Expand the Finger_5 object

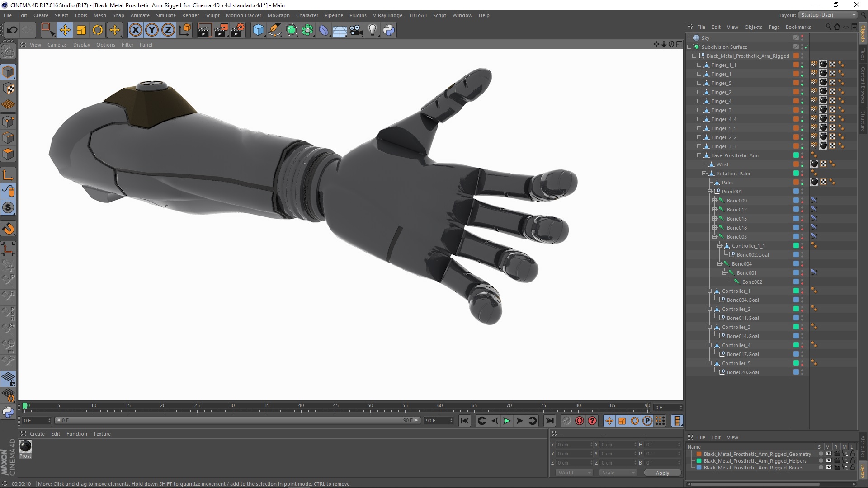click(x=699, y=83)
